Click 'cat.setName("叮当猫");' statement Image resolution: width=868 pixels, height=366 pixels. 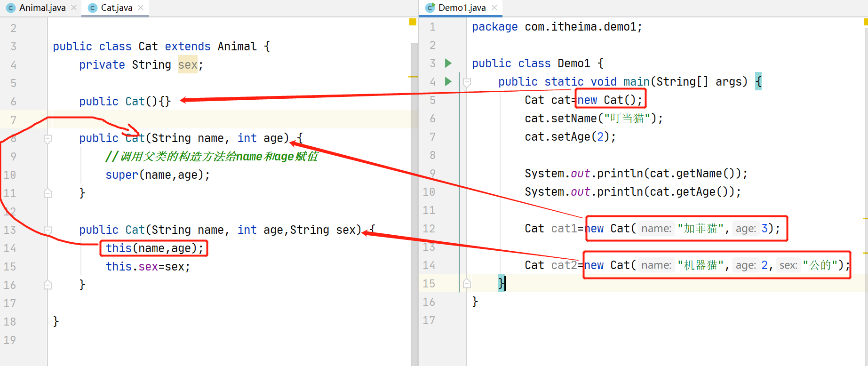[594, 119]
